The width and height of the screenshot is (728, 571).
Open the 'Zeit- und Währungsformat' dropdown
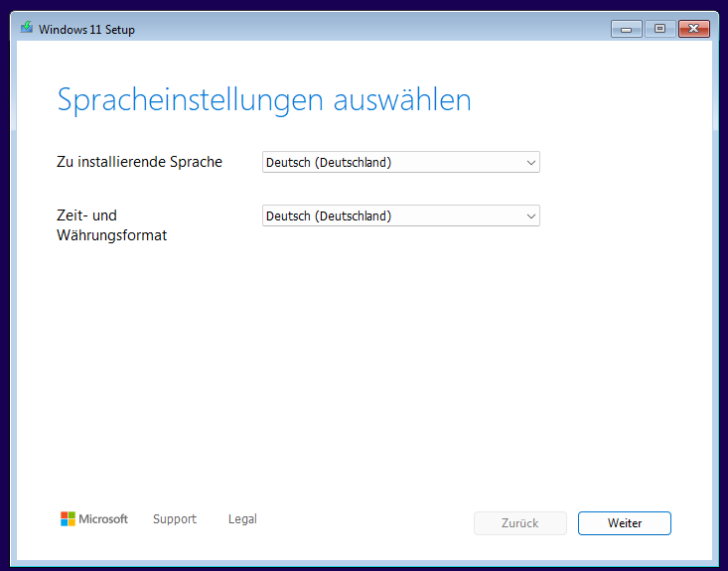point(400,215)
